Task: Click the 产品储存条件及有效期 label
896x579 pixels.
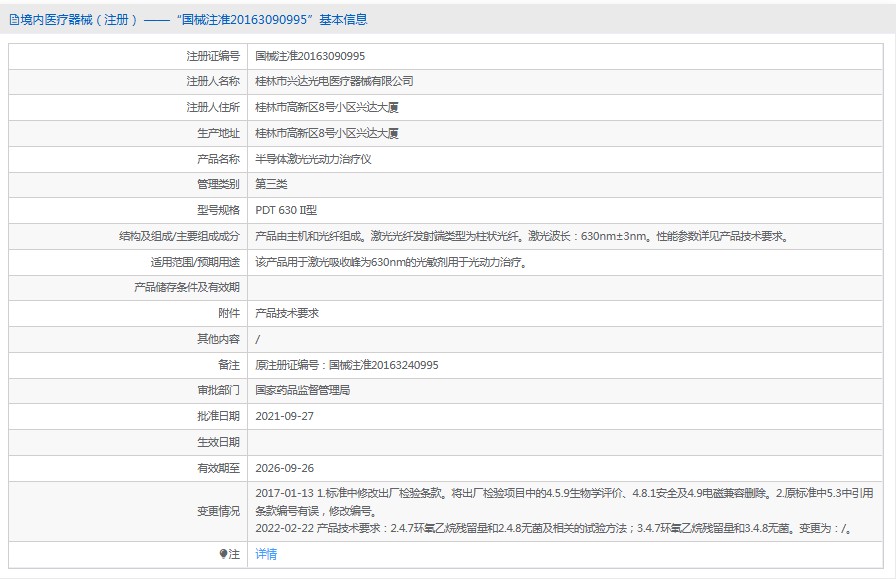Action: pyautogui.click(x=187, y=287)
